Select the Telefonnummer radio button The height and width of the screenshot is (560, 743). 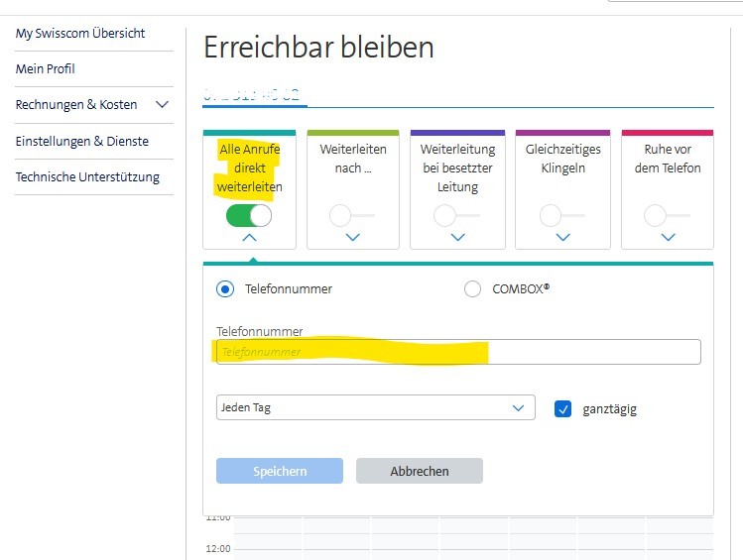click(x=225, y=288)
